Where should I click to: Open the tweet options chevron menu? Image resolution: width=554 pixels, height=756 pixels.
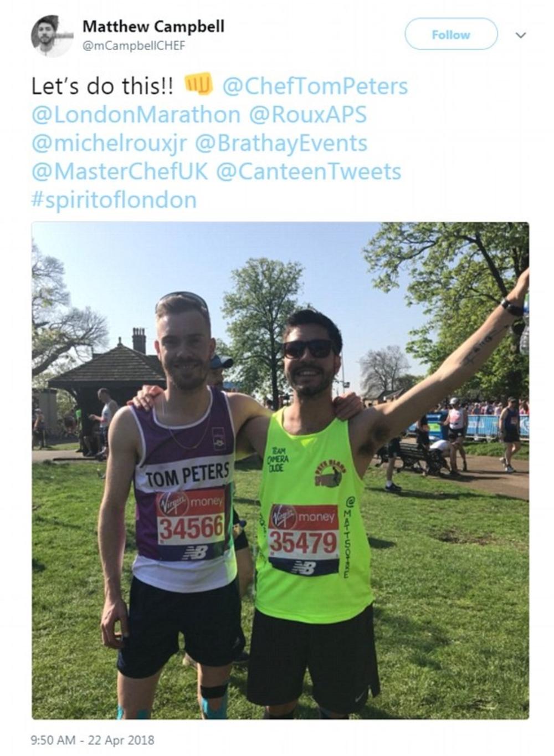click(520, 35)
